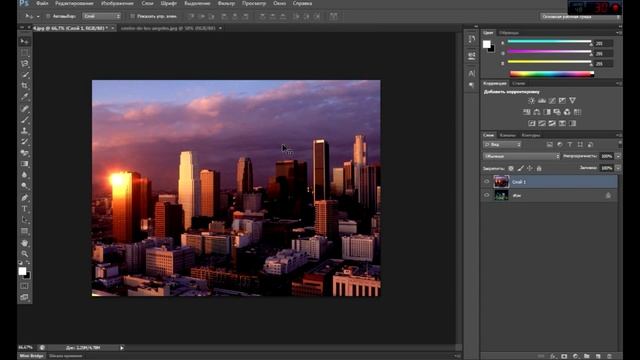The image size is (640, 360).
Task: Open the Слой auto-select dropdown
Action: coord(102,16)
